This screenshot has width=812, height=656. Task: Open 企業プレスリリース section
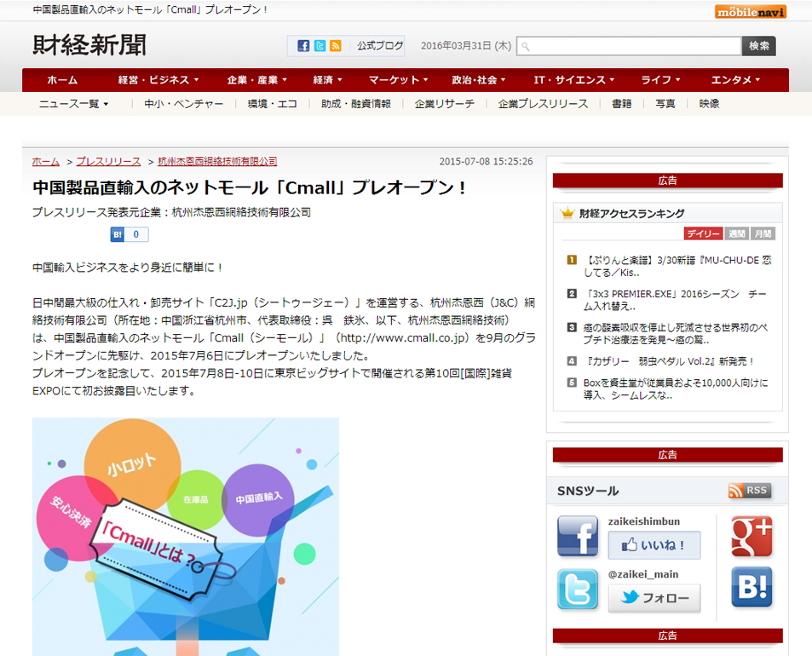coord(544,104)
